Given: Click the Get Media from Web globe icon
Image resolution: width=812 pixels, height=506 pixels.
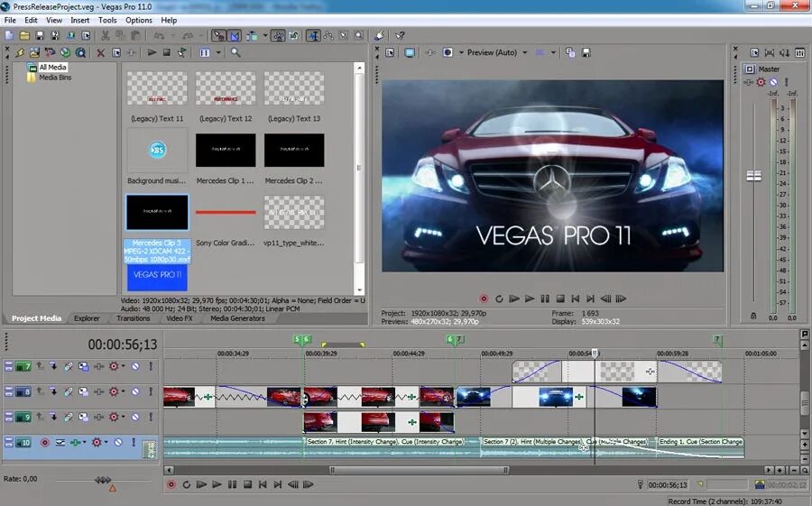Looking at the screenshot, I should tap(65, 52).
